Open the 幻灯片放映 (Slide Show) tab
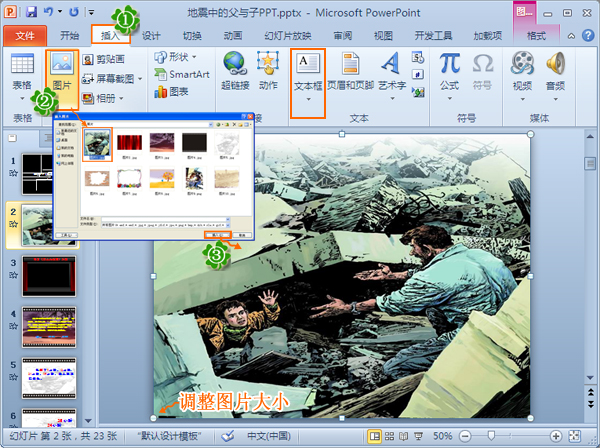This screenshot has width=600, height=448. click(x=288, y=36)
